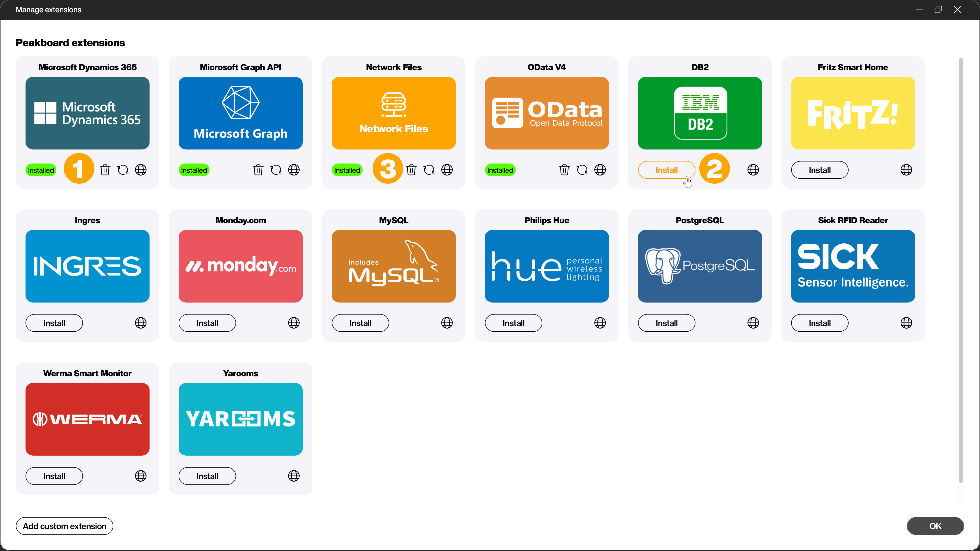Install the Monday.com extension
The height and width of the screenshot is (551, 980).
coord(207,323)
